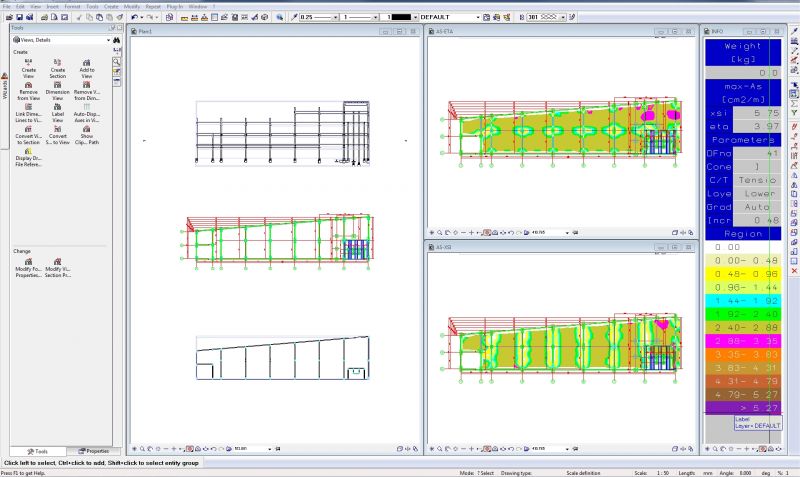Click the Modify View Properties icon
The width and height of the screenshot is (800, 477).
[x=27, y=266]
